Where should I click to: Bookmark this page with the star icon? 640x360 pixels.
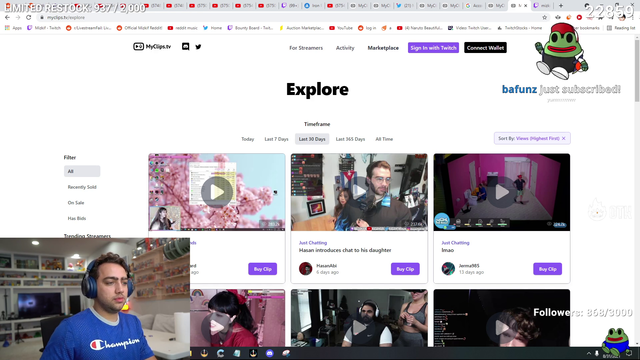pos(544,18)
